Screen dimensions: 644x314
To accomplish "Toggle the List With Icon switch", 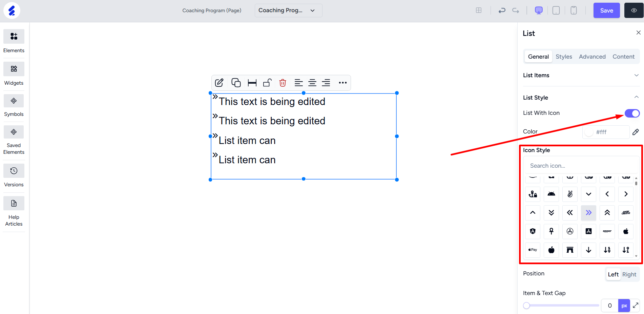I will 632,113.
